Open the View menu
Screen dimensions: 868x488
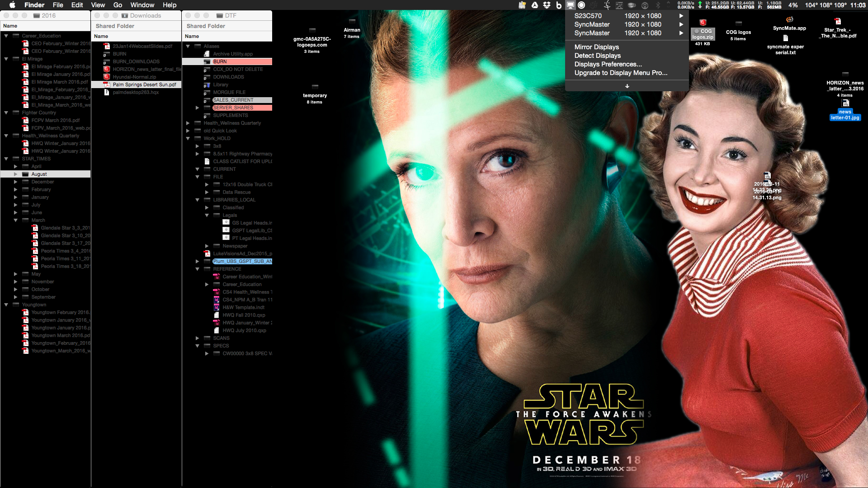98,5
